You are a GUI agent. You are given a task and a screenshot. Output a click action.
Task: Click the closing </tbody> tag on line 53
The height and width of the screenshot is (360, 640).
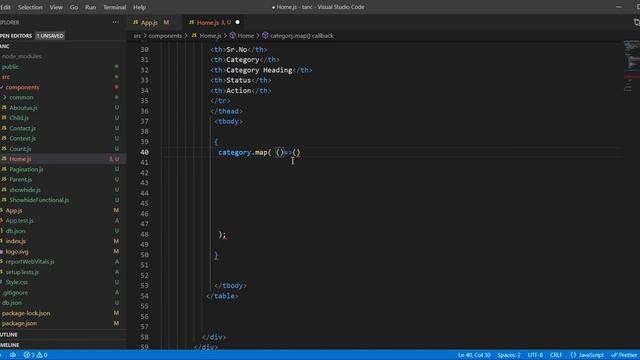(230, 286)
